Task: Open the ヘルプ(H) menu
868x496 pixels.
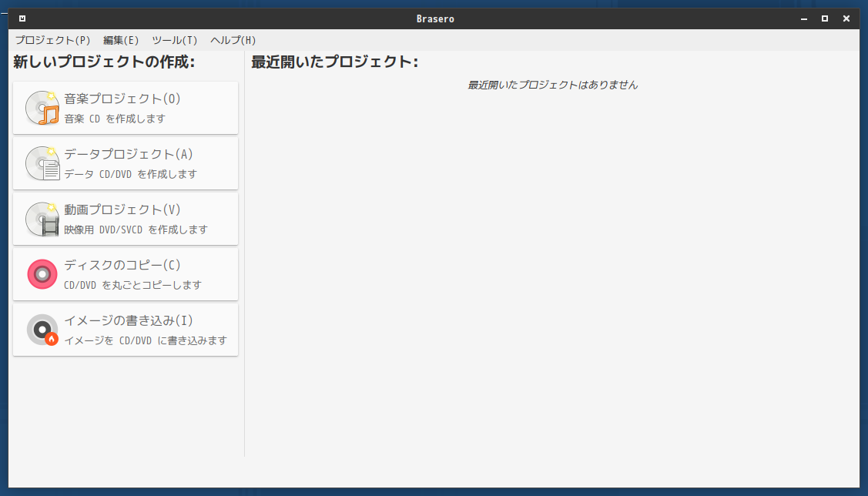Action: pyautogui.click(x=233, y=40)
